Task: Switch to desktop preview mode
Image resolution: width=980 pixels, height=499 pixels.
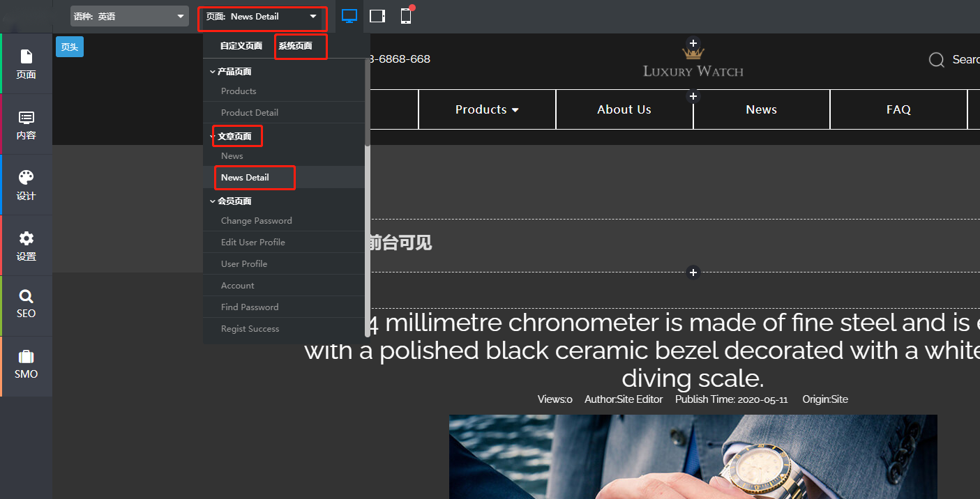Action: [349, 16]
